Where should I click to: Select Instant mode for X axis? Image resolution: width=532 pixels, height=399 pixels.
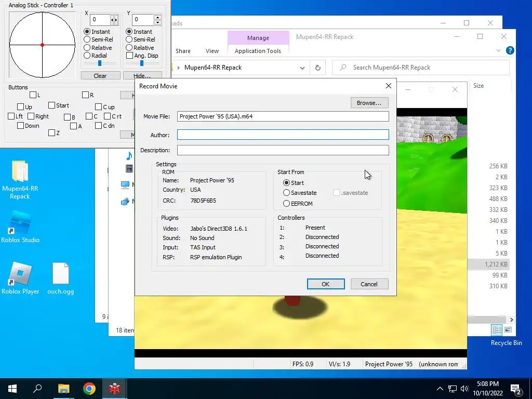click(x=87, y=32)
